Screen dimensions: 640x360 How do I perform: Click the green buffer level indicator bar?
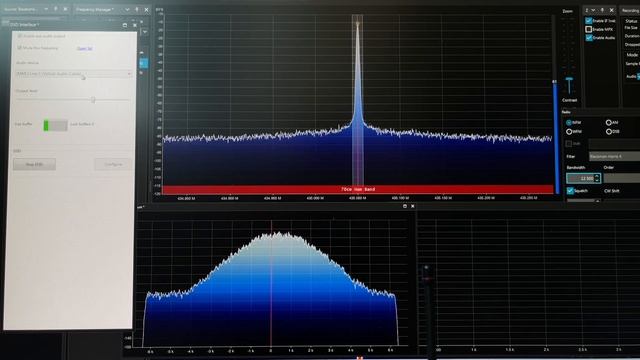tap(46, 125)
